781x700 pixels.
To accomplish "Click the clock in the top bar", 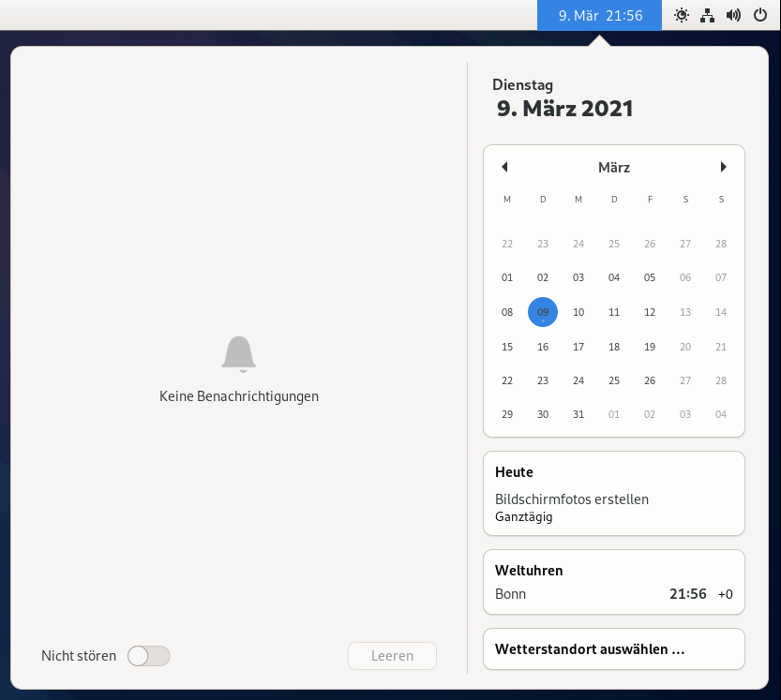I will pos(600,15).
